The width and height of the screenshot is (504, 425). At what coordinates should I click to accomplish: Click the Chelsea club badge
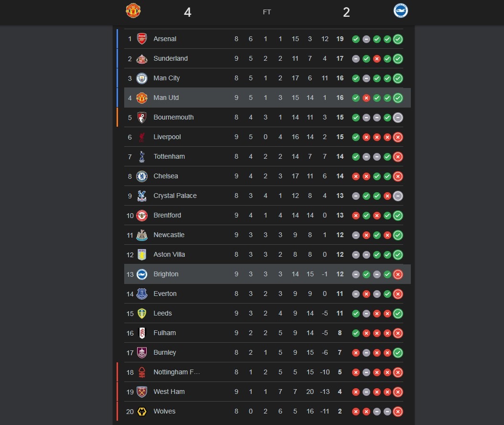pos(142,176)
